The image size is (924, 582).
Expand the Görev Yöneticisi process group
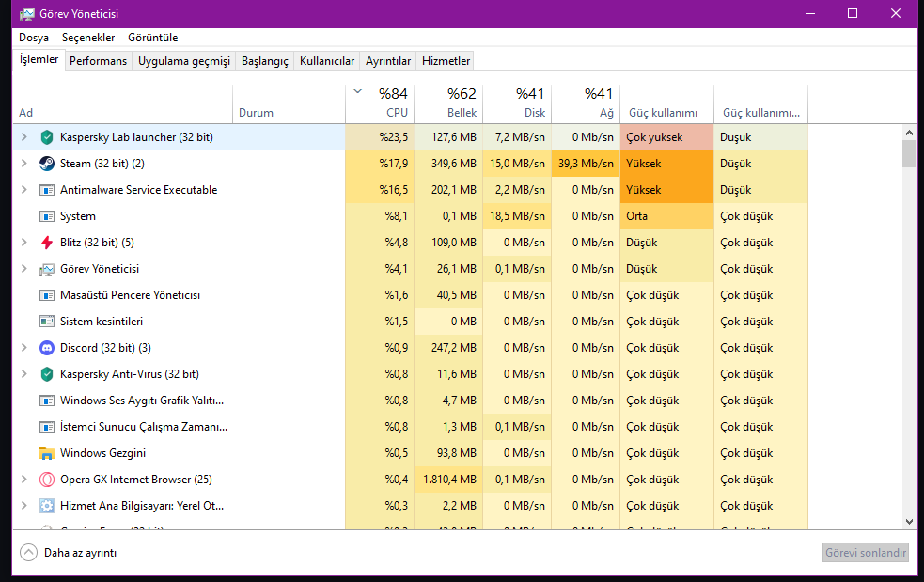pyautogui.click(x=24, y=268)
